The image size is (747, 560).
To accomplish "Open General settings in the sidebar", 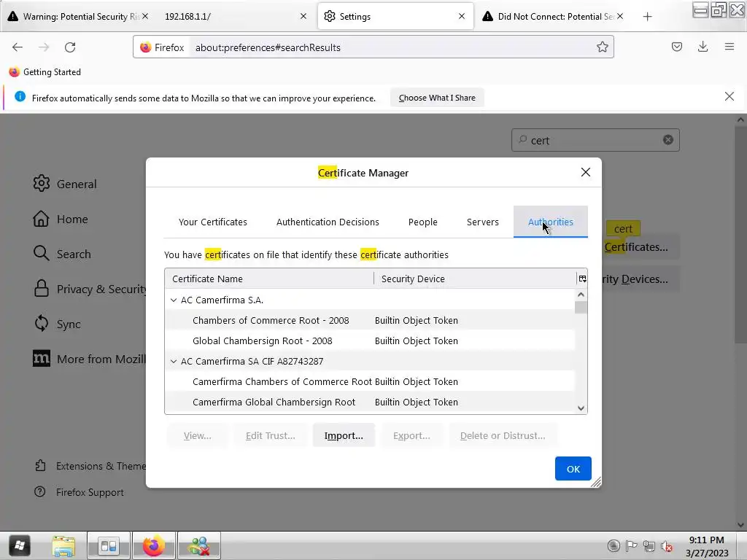I will (x=65, y=184).
